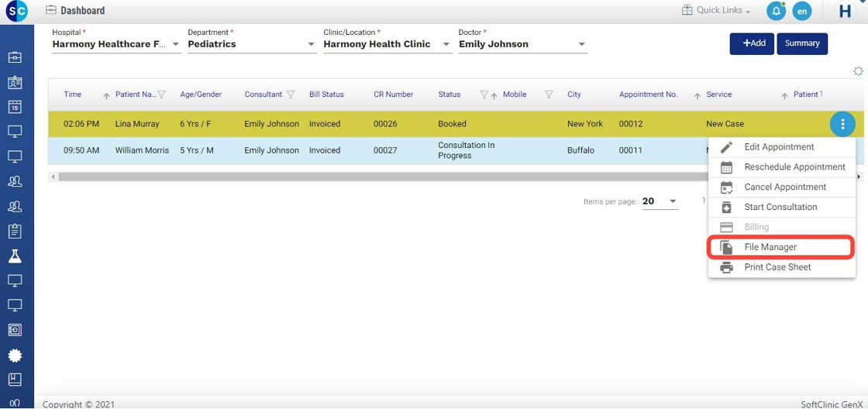Open the briefcase dashboard icon in sidebar
The width and height of the screenshot is (868, 409).
coord(15,57)
